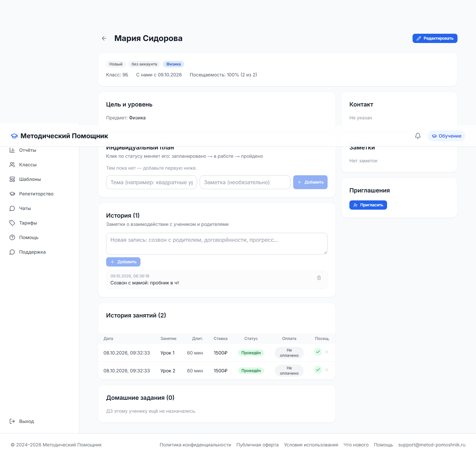
Task: Click the 'без аккаунта' tag
Action: (x=144, y=64)
